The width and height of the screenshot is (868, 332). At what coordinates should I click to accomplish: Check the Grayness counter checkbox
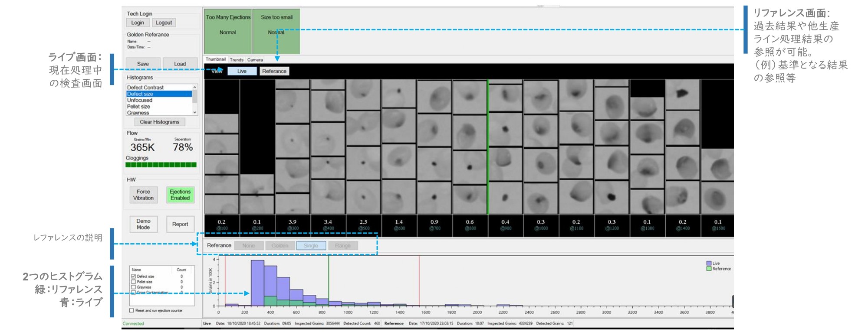[x=134, y=287]
